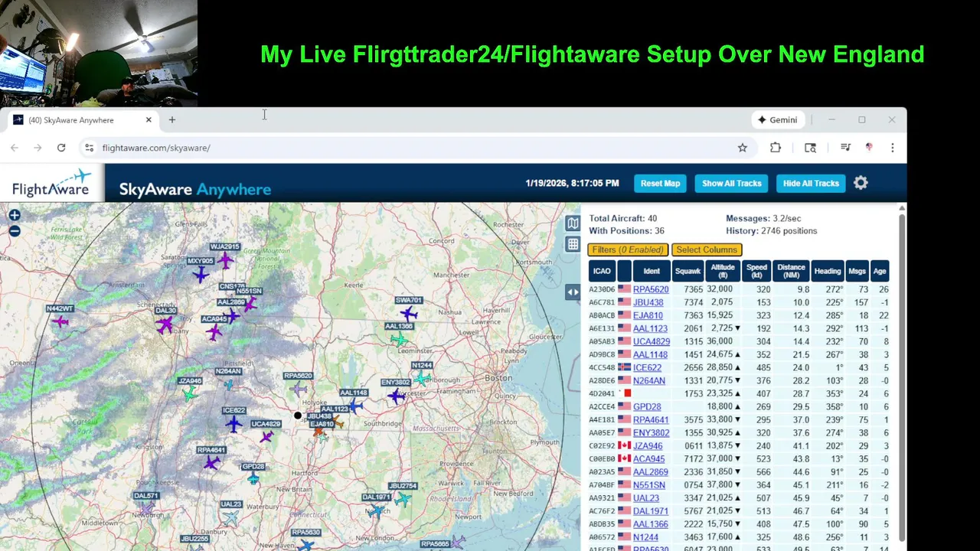Screen dimensions: 980x551
Task: Select the RPA5620 aircraft icon on map
Action: point(299,389)
